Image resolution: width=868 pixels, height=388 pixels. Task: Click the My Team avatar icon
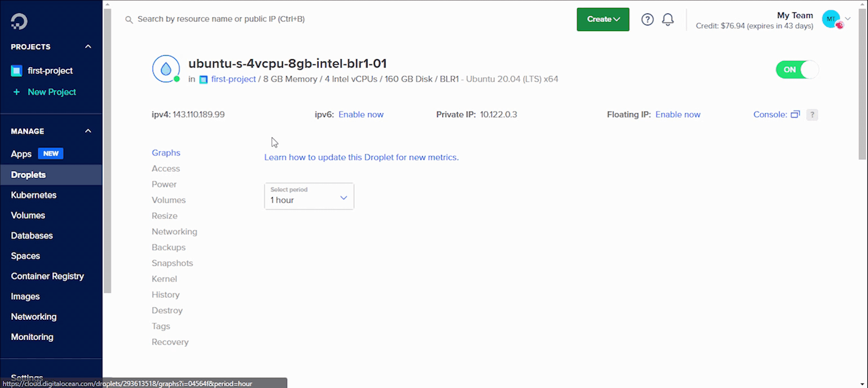click(x=831, y=19)
